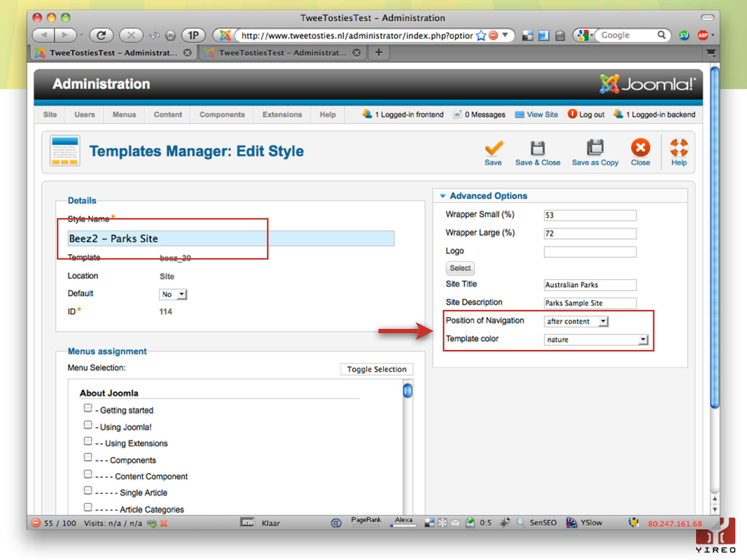Tick the Single Article checkbox
The image size is (747, 560).
pos(88,490)
